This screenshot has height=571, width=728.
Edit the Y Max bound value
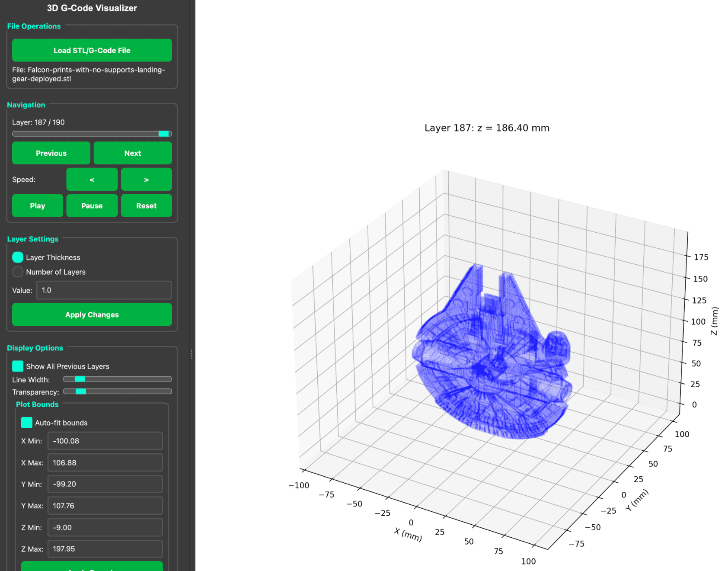105,506
